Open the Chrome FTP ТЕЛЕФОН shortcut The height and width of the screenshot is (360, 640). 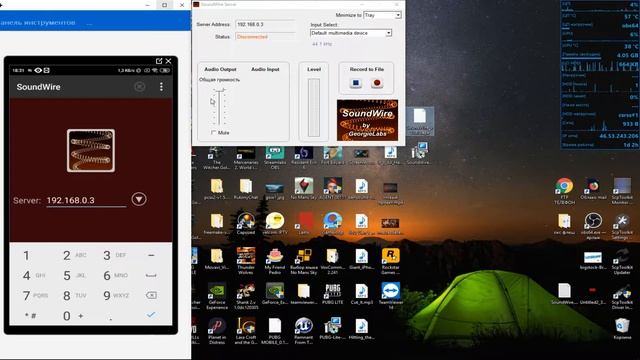click(564, 191)
